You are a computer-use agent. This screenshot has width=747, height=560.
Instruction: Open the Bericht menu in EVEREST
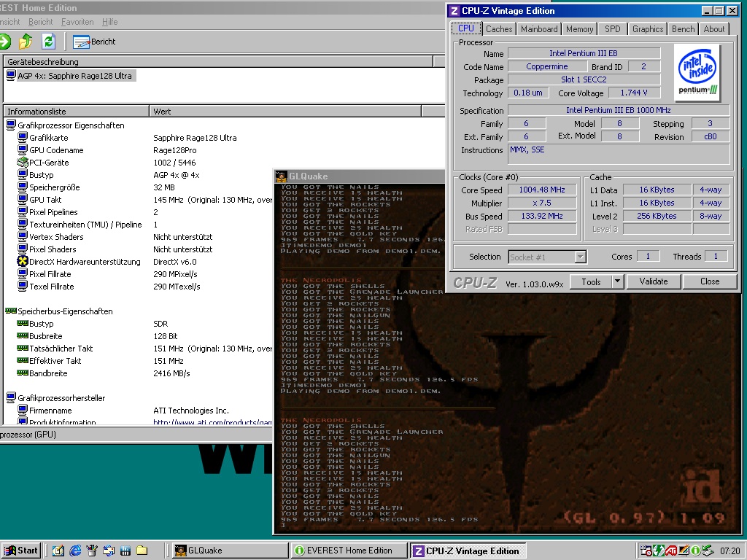(x=41, y=22)
